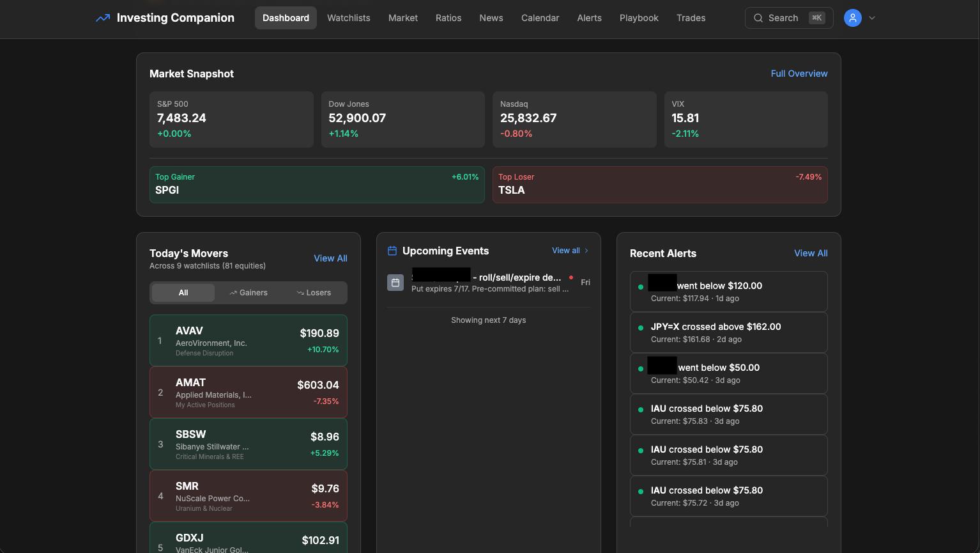
Task: Open the Calendar page from the navbar
Action: [540, 18]
